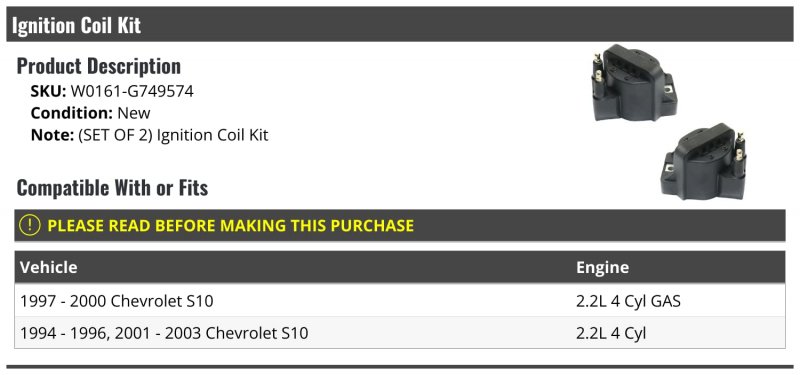This screenshot has height=375, width=800.
Task: Open the lower ignition coil product image
Action: pyautogui.click(x=704, y=161)
